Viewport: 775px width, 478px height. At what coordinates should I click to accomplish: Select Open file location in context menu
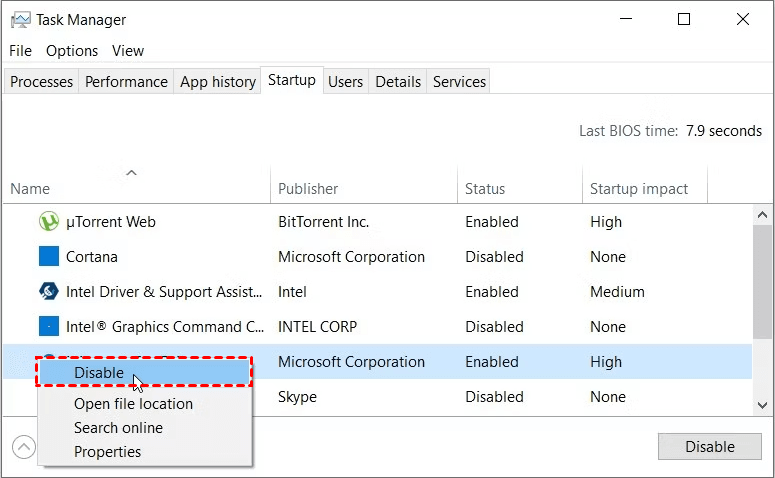point(133,404)
